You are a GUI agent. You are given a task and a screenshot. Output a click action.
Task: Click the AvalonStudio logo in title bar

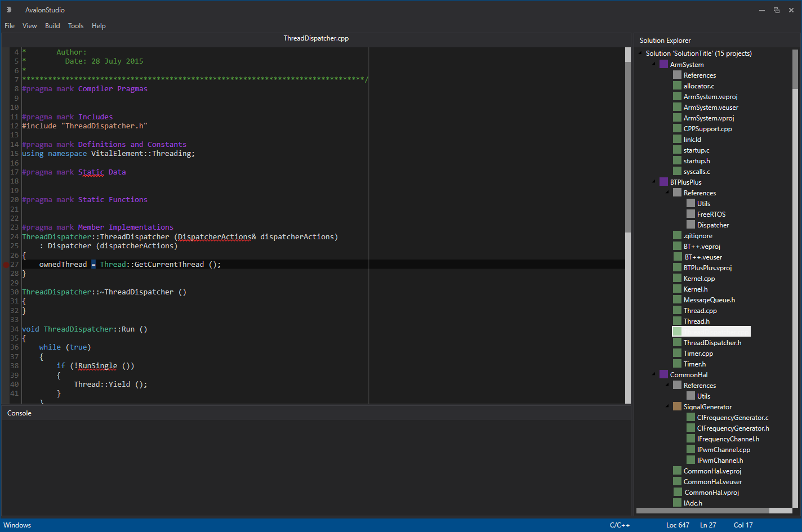[x=9, y=10]
